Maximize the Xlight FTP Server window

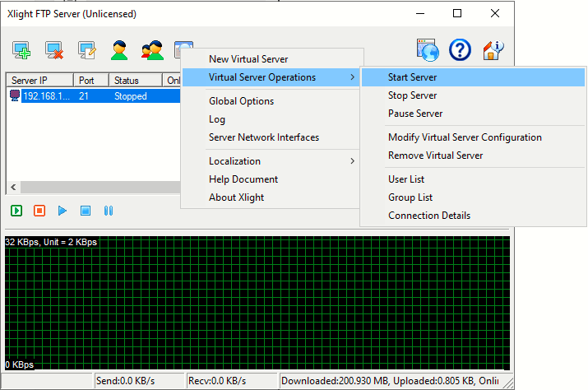coord(457,13)
